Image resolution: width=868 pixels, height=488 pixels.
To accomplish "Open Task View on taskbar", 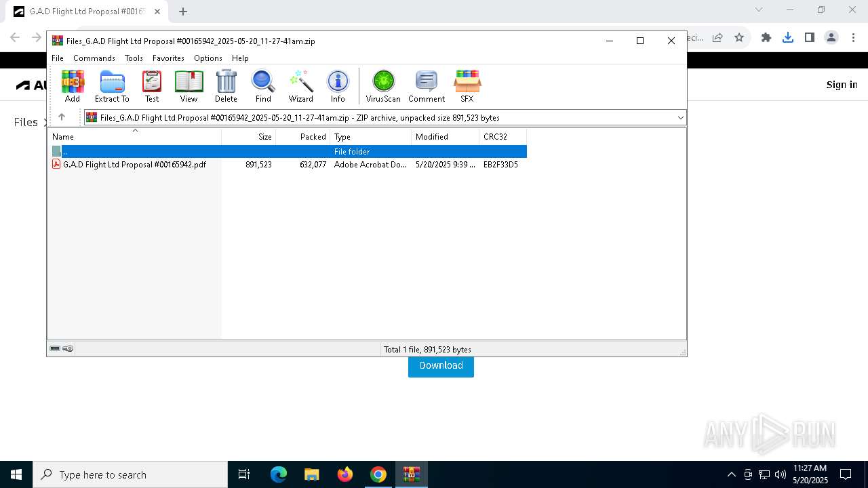I will [244, 474].
